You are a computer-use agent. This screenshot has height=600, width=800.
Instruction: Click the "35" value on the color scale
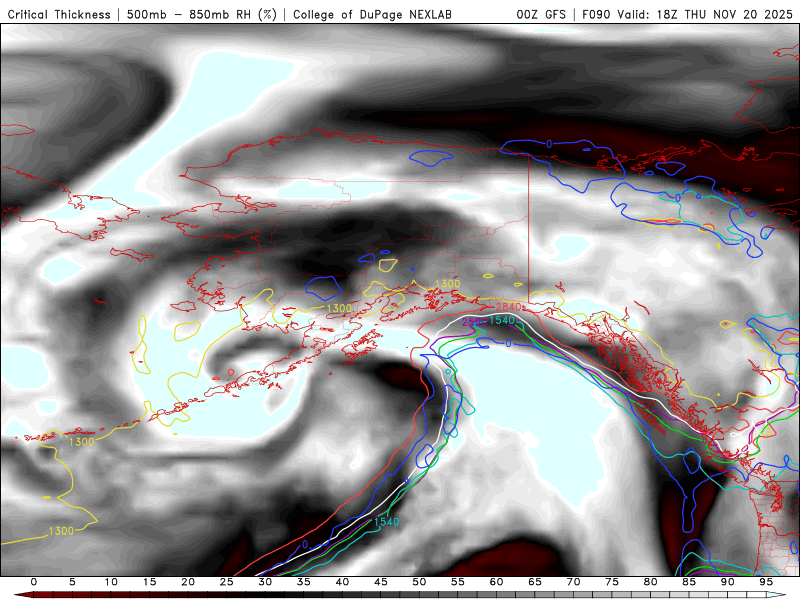coord(304,582)
